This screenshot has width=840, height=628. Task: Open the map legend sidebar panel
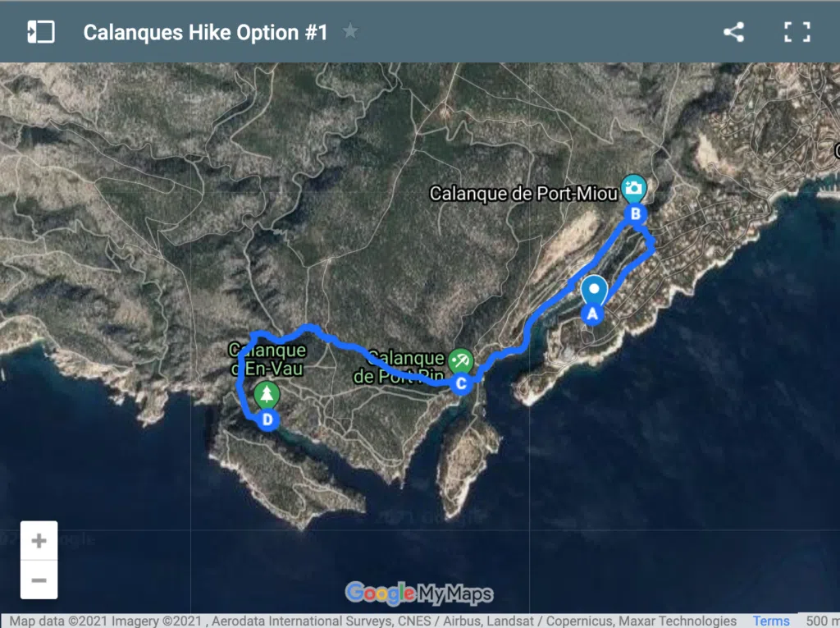coord(40,32)
